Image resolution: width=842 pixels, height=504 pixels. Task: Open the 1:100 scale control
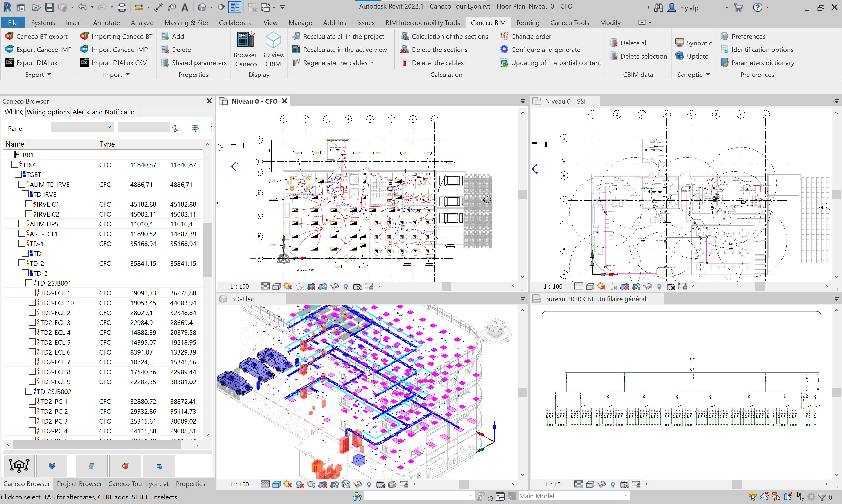click(239, 286)
